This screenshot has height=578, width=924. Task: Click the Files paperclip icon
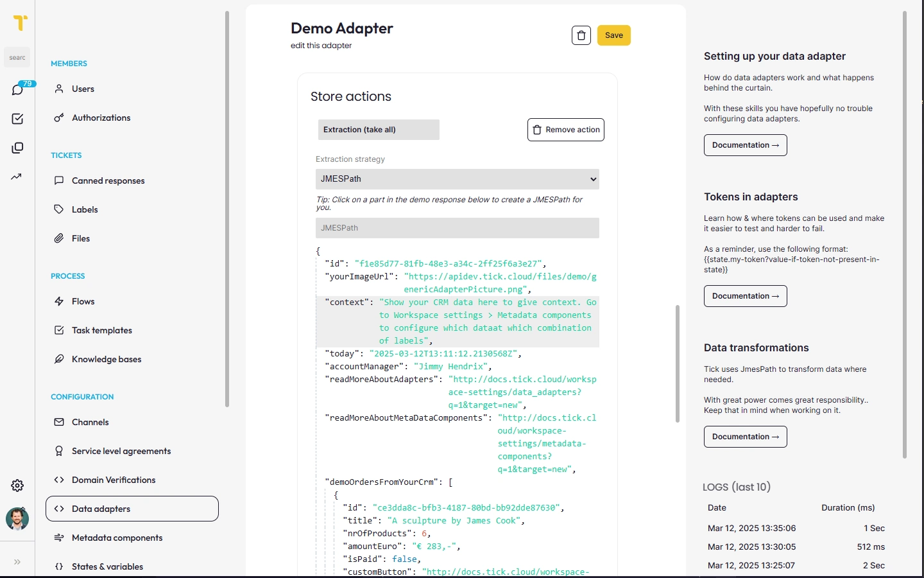[59, 238]
